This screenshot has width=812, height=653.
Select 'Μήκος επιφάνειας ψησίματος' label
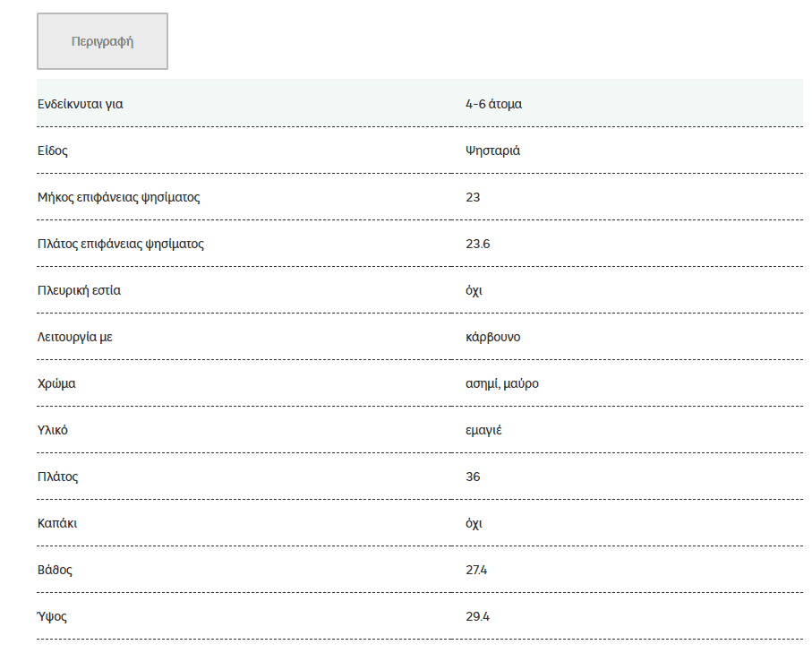point(118,197)
